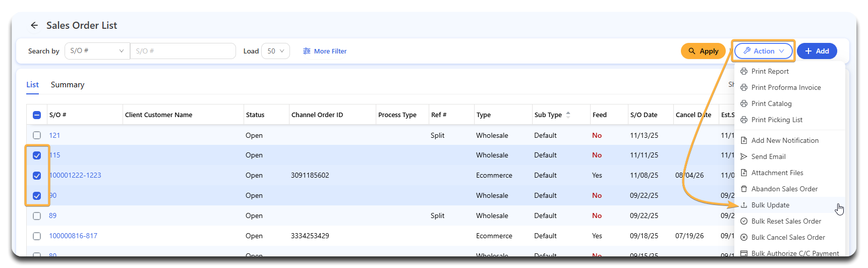
Task: Click the printer icon for Print Report
Action: click(744, 72)
